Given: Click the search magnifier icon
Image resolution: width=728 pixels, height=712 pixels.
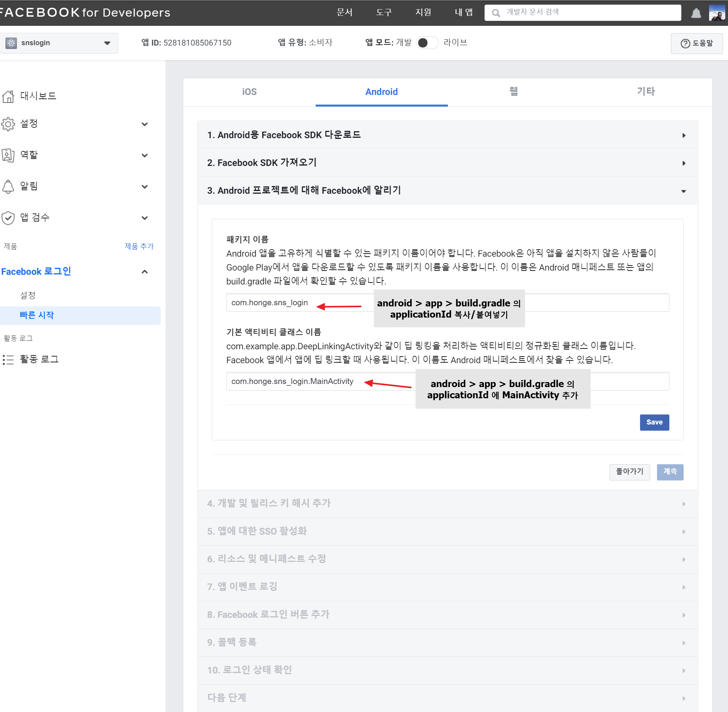Looking at the screenshot, I should click(x=496, y=13).
